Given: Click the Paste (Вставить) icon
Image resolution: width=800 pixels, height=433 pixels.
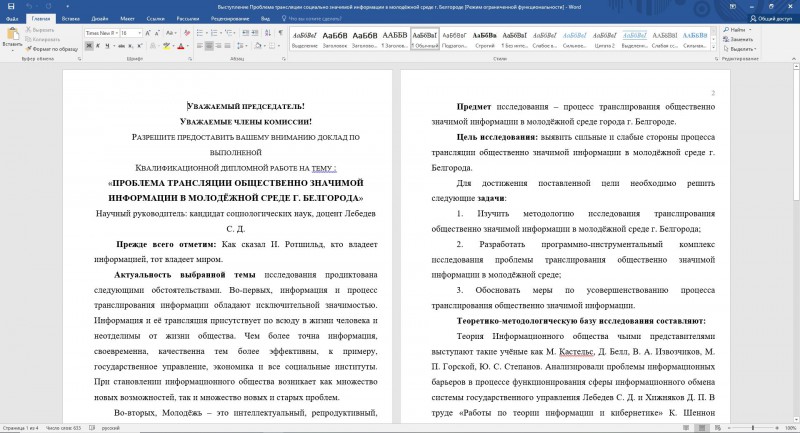Looking at the screenshot, I should 12,33.
